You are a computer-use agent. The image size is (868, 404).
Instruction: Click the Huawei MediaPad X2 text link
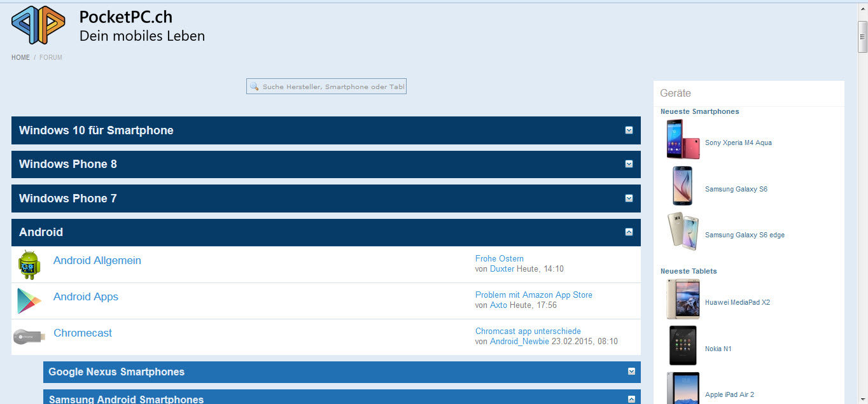tap(738, 302)
